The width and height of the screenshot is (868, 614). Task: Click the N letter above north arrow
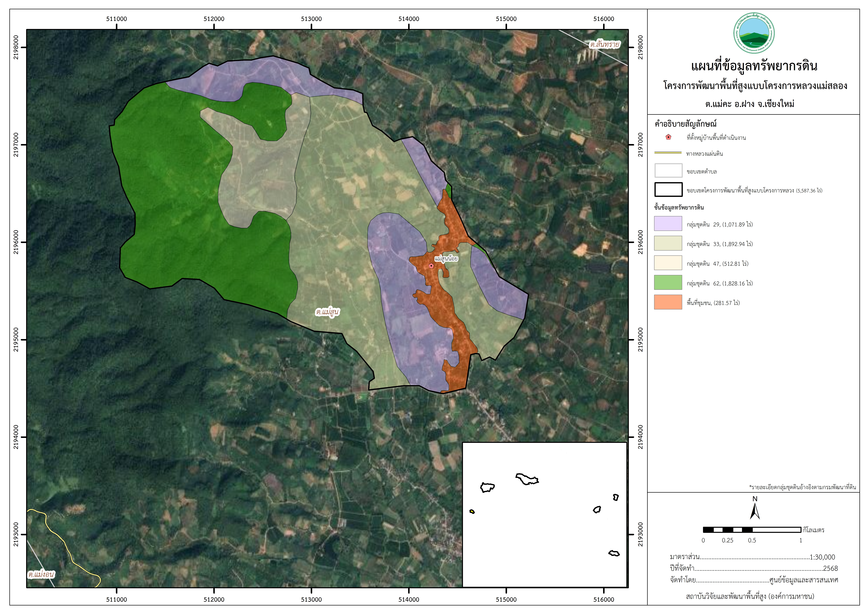coord(755,499)
